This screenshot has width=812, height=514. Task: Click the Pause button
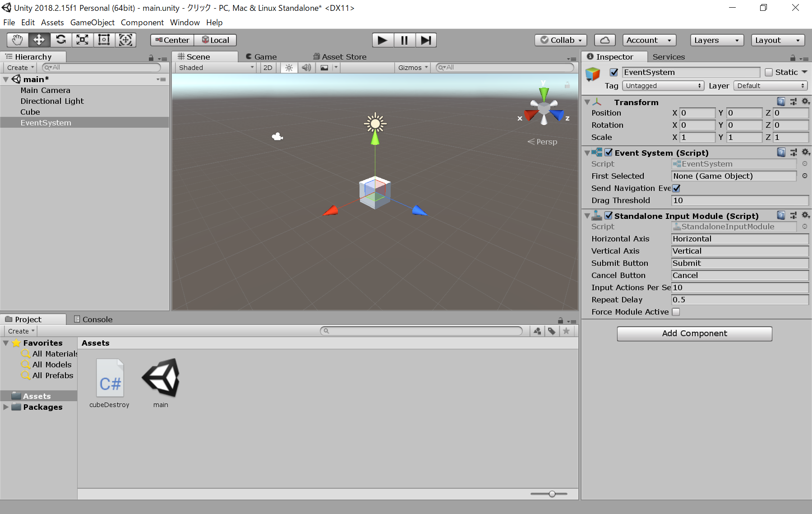tap(404, 40)
